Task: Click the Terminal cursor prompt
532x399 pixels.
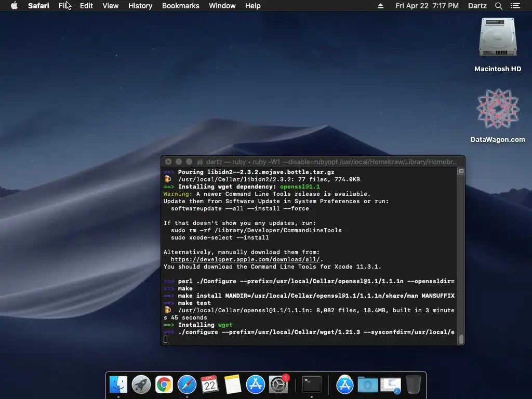Action: tap(165, 339)
